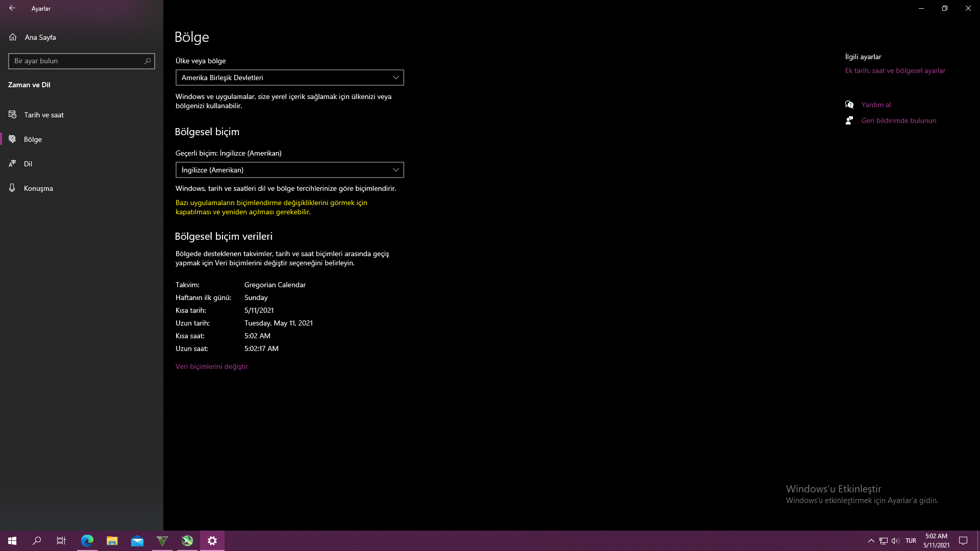Expand the Ülke veya bölge dropdown
The height and width of the screenshot is (551, 980).
pyautogui.click(x=289, y=78)
